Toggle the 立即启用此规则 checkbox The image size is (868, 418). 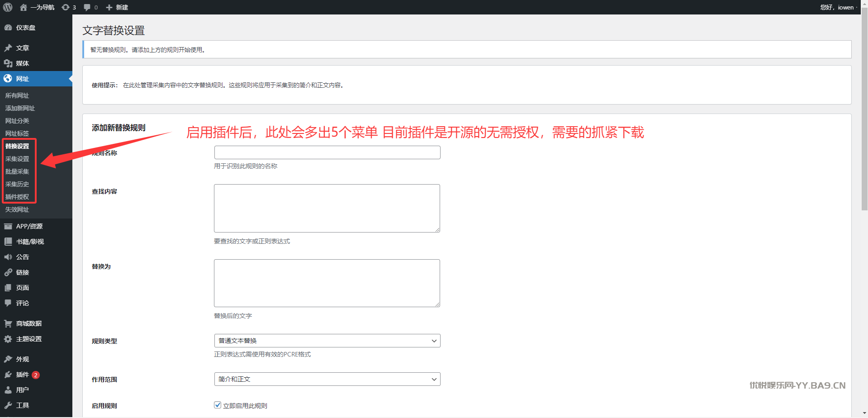(x=218, y=405)
